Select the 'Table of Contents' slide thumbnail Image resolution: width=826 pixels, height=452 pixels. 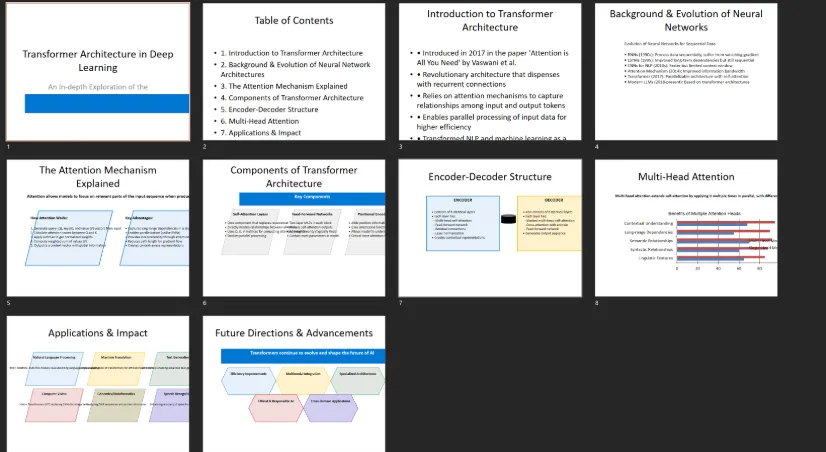coord(294,72)
